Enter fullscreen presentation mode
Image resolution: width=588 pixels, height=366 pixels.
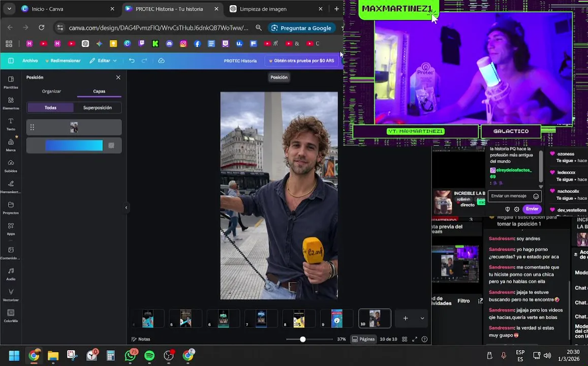pyautogui.click(x=414, y=339)
